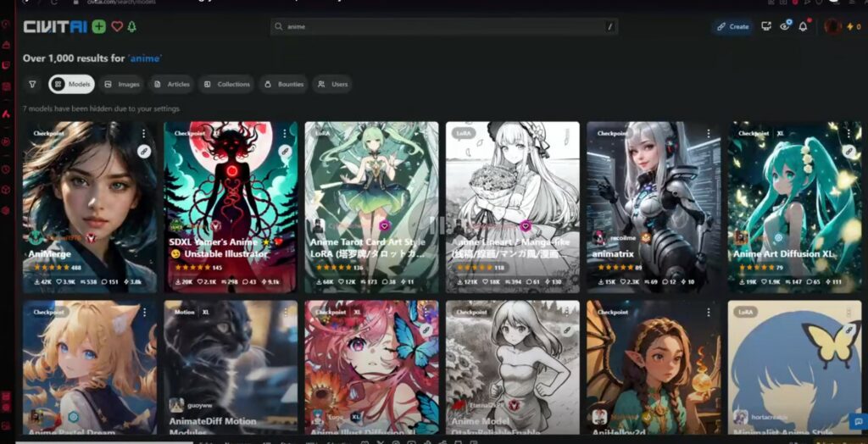Click the green tree icon in the header
This screenshot has width=868, height=444.
point(131,26)
